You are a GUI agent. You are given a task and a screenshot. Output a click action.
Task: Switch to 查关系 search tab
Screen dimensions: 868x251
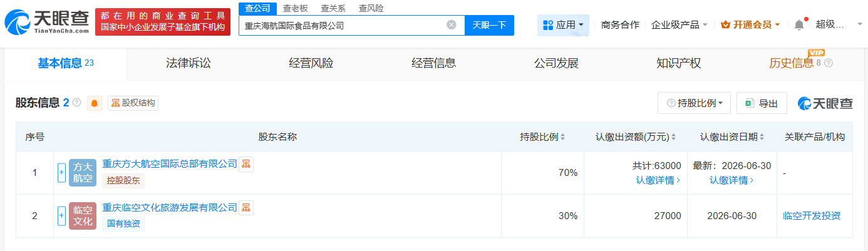(x=333, y=8)
